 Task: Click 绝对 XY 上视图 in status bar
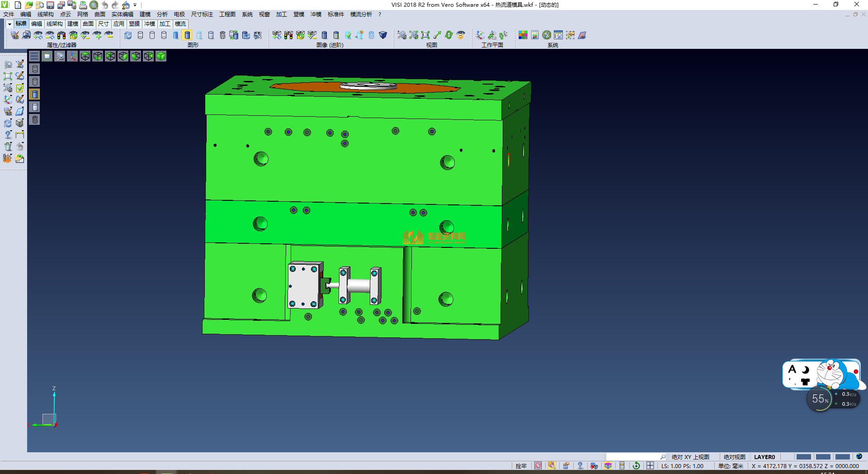(x=690, y=457)
